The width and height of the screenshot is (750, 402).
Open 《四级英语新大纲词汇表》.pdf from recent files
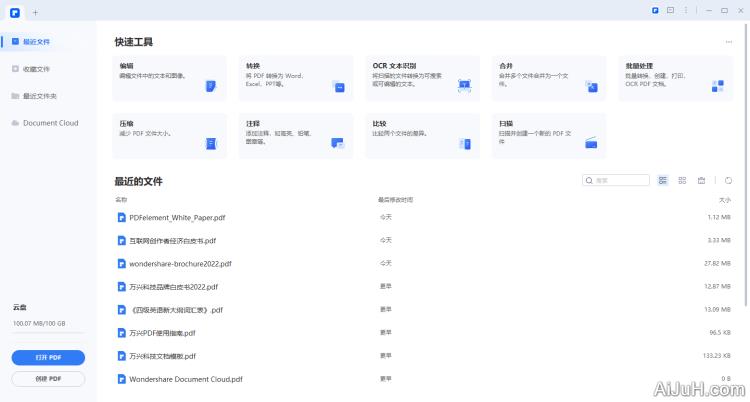coord(176,310)
